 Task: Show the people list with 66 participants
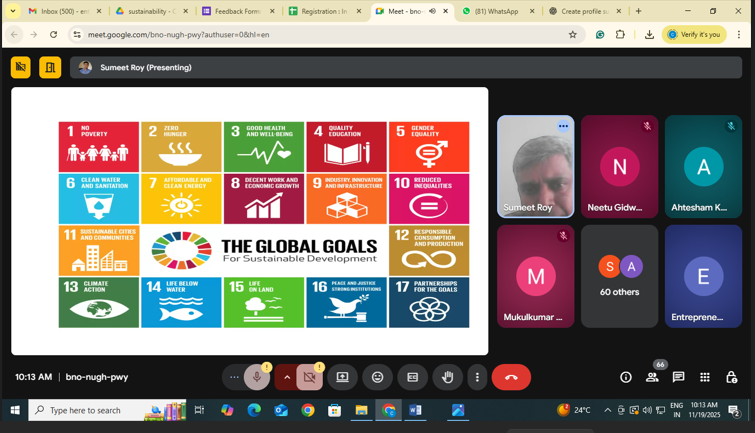click(652, 377)
